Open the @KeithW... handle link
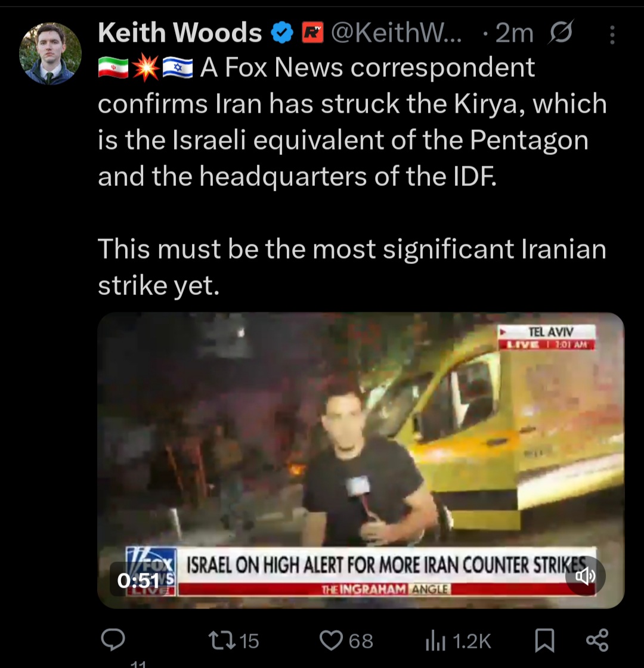The height and width of the screenshot is (668, 644). coord(397,33)
